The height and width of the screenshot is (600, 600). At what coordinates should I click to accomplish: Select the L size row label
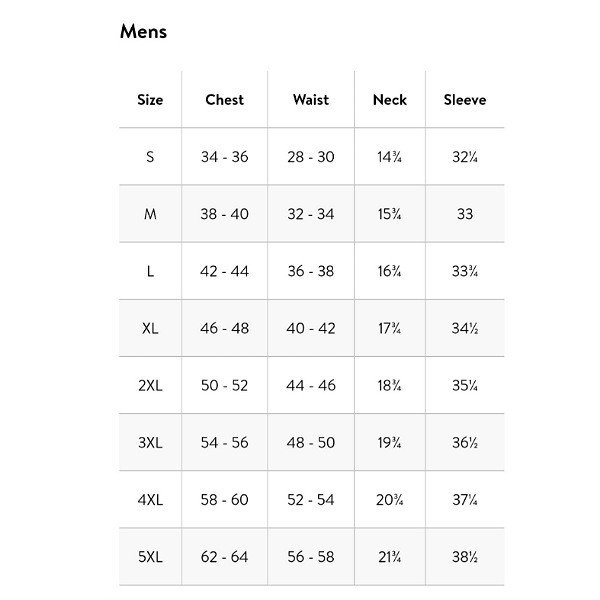point(150,271)
